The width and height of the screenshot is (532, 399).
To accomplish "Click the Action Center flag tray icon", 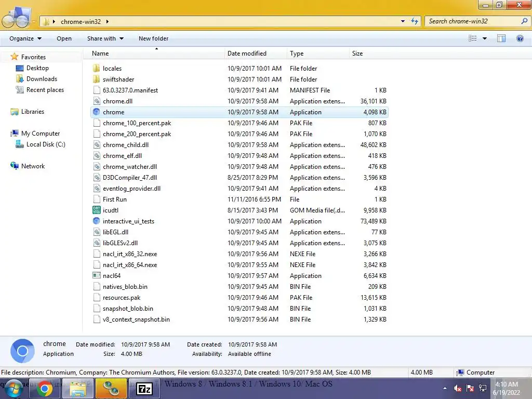I will 470,388.
